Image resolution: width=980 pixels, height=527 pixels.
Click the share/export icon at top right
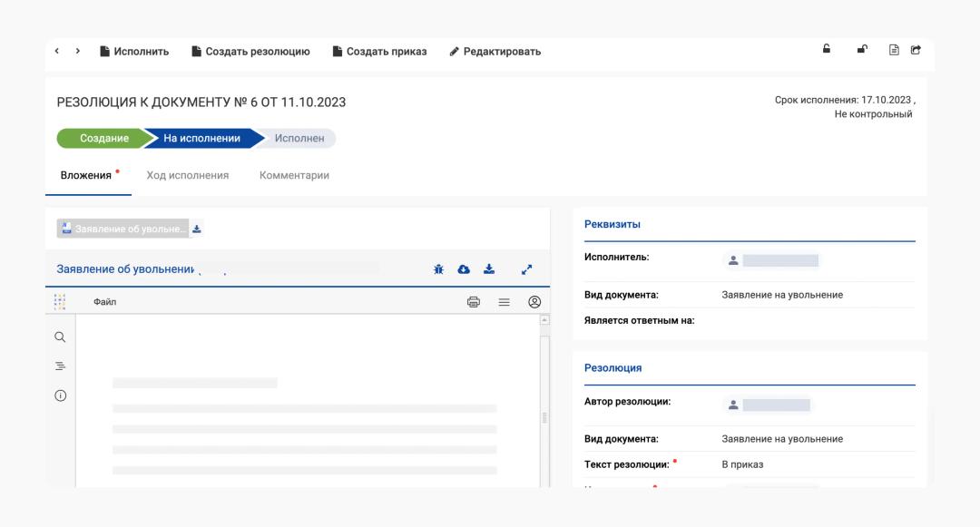point(916,50)
